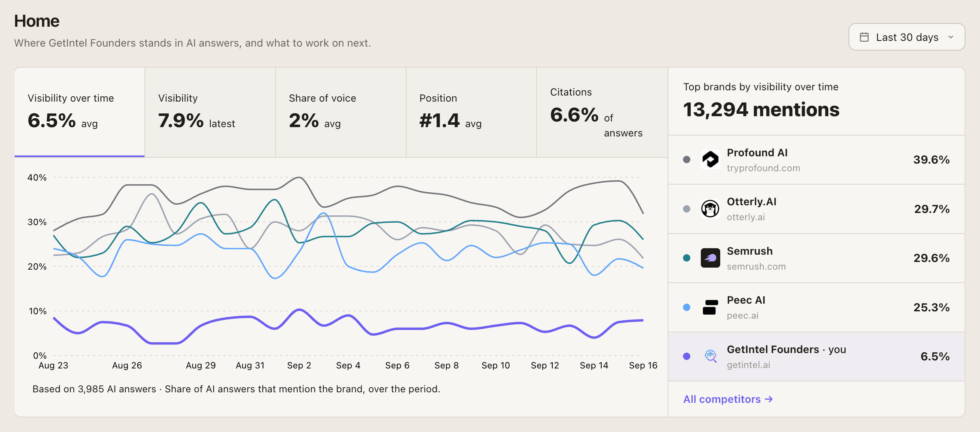
Task: Click the calendar icon in date selector
Action: click(x=864, y=37)
